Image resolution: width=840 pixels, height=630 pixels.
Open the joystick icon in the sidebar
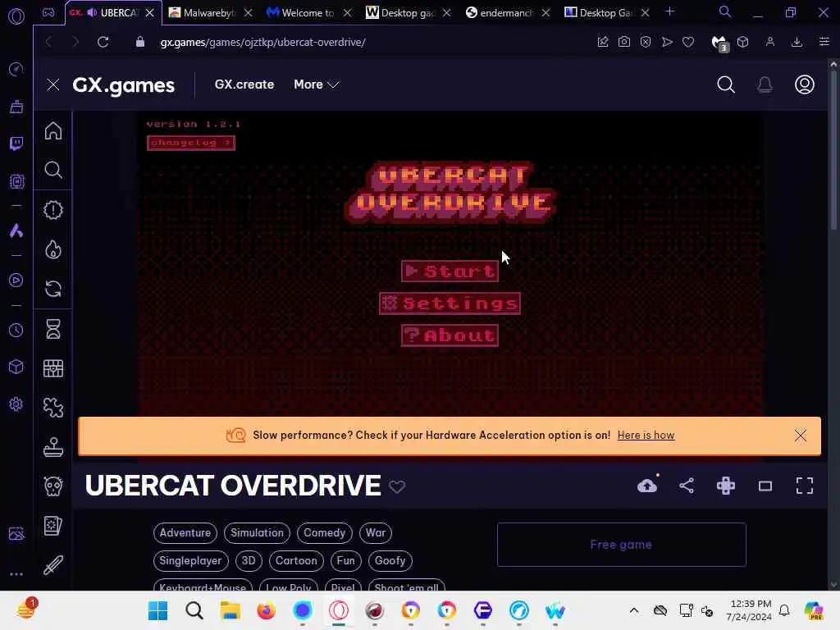(x=53, y=447)
